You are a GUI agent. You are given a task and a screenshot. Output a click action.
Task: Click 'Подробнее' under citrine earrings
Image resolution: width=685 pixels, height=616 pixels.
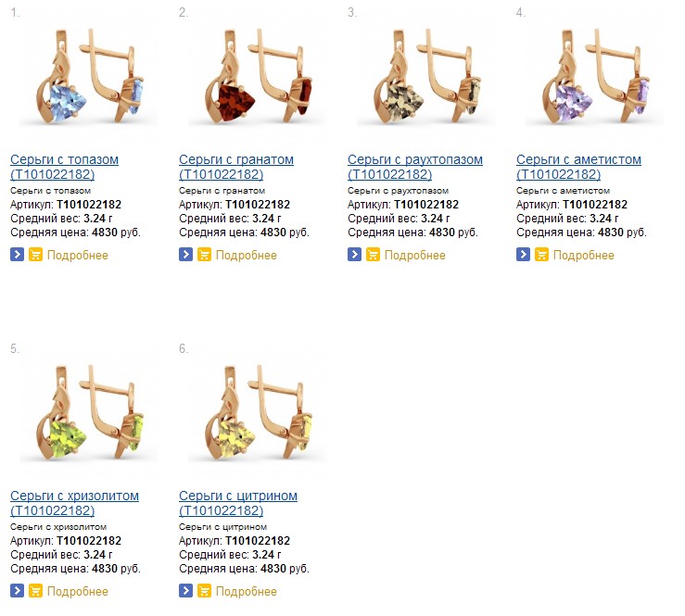point(246,591)
